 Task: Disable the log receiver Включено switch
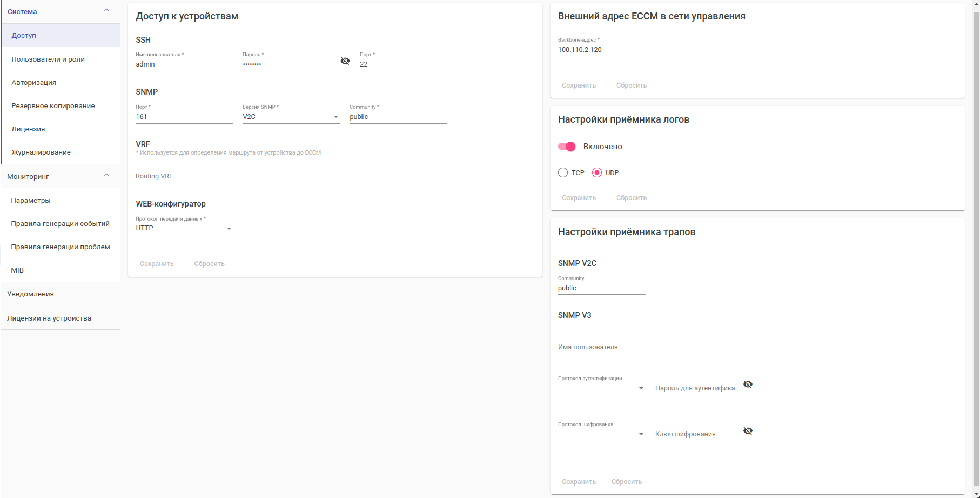point(567,147)
